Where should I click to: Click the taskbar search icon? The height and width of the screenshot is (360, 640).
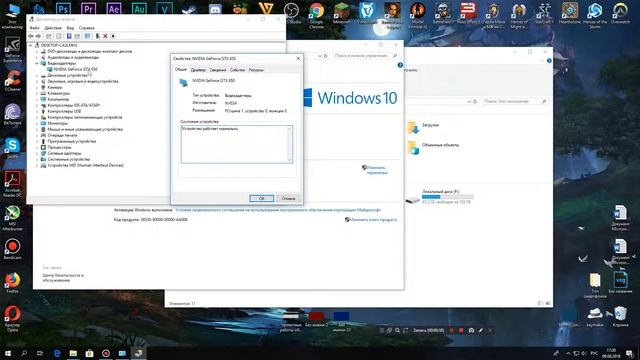coord(24,353)
